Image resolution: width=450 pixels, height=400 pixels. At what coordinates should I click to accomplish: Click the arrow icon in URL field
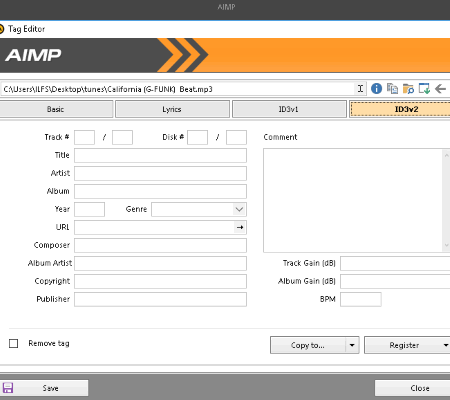coord(240,227)
